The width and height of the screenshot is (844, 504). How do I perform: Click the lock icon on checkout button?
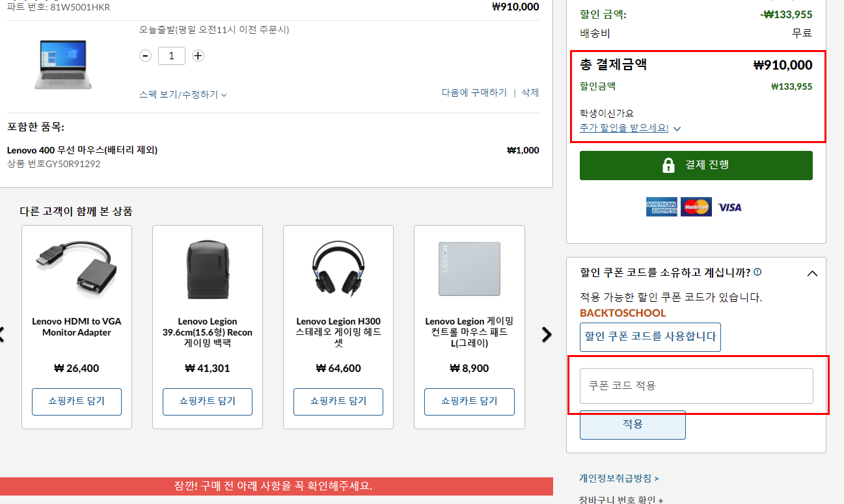tap(668, 165)
